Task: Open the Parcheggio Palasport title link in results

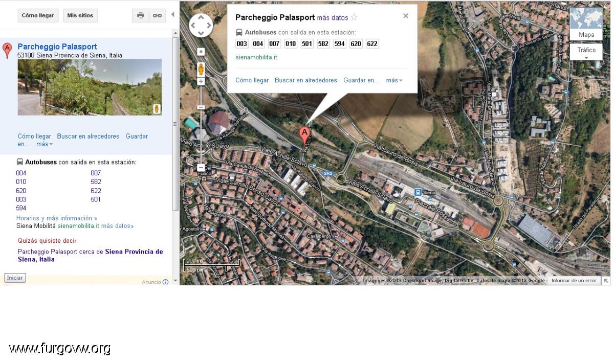Action: pyautogui.click(x=57, y=47)
